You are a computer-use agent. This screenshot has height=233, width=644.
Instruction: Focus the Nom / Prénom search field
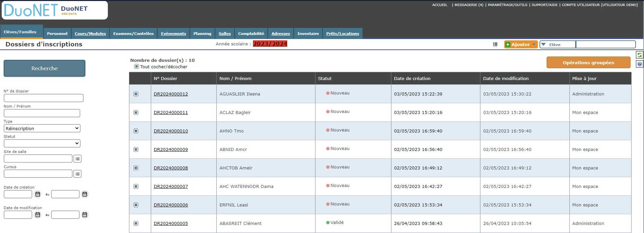tap(42, 113)
